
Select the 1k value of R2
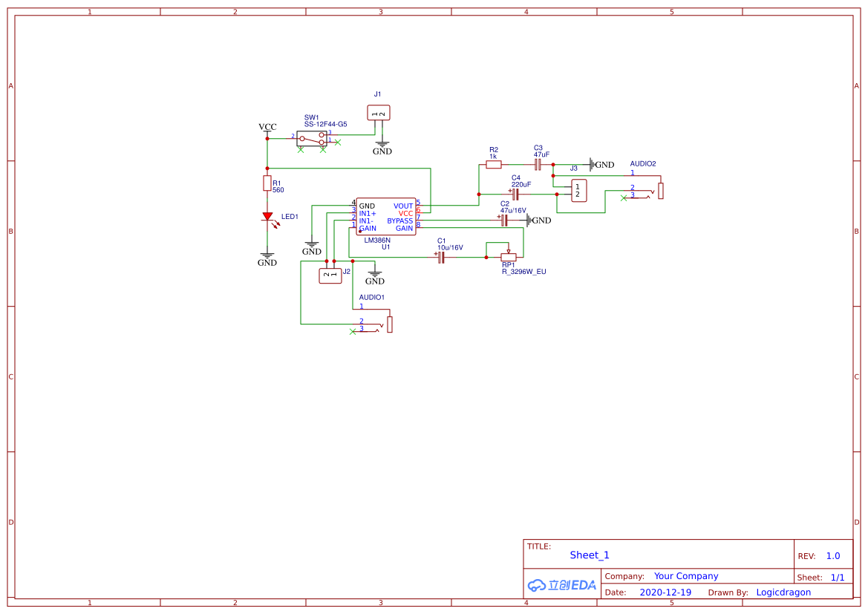pyautogui.click(x=493, y=157)
